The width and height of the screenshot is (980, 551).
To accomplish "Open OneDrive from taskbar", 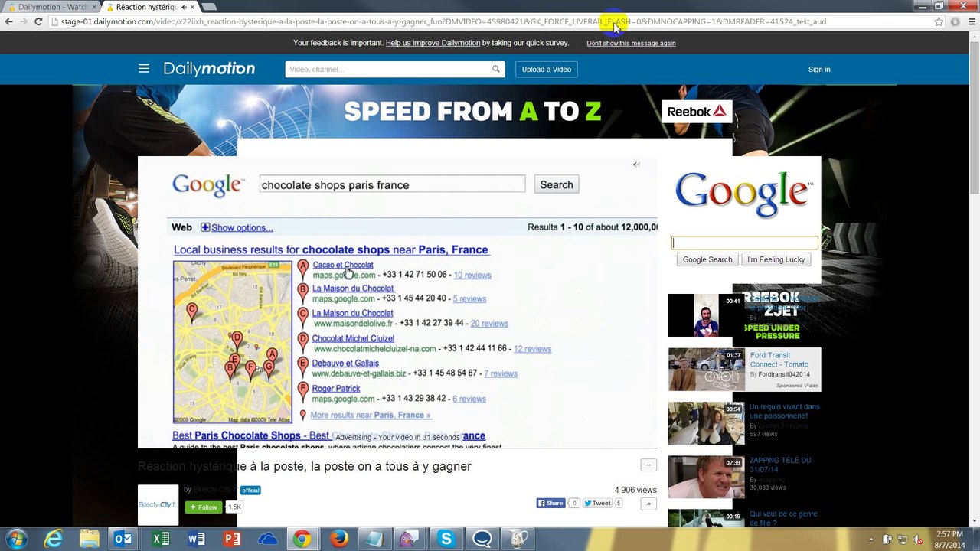I will [x=268, y=539].
